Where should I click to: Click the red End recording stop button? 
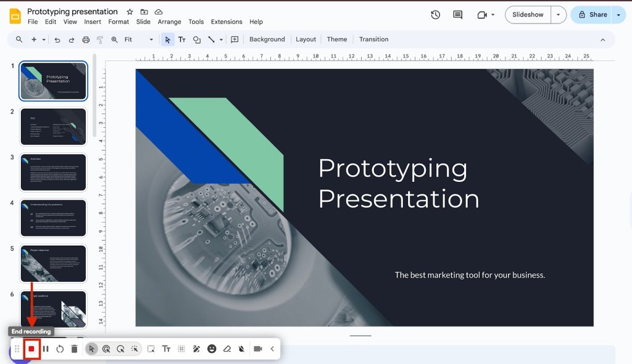[x=31, y=349]
